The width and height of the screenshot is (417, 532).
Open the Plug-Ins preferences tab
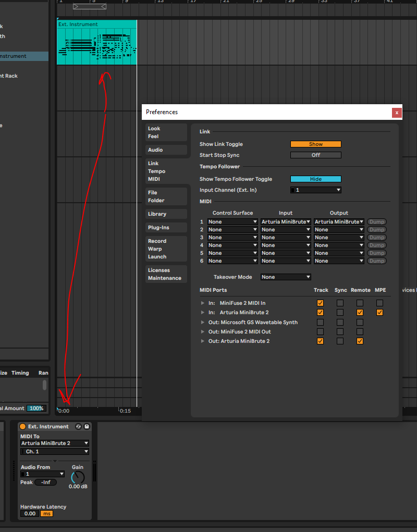(x=166, y=228)
